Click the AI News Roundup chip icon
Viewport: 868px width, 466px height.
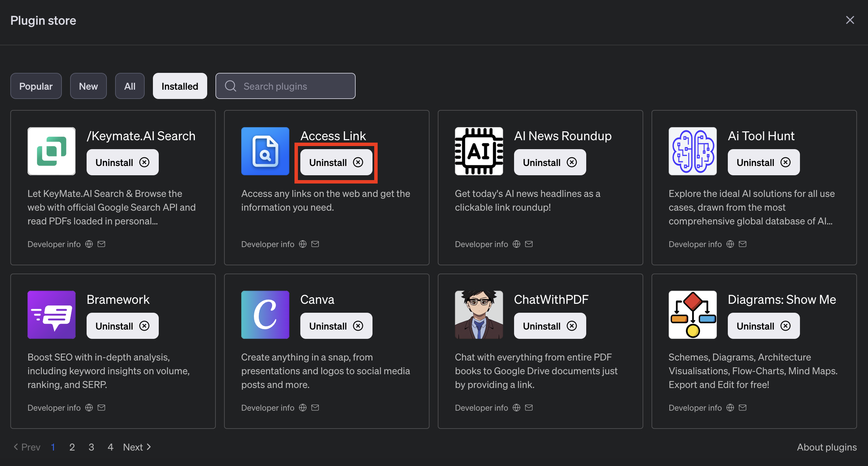click(479, 151)
